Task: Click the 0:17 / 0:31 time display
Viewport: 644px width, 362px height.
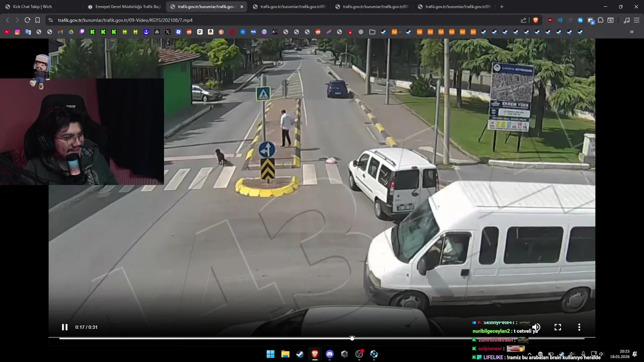Action: [87, 327]
